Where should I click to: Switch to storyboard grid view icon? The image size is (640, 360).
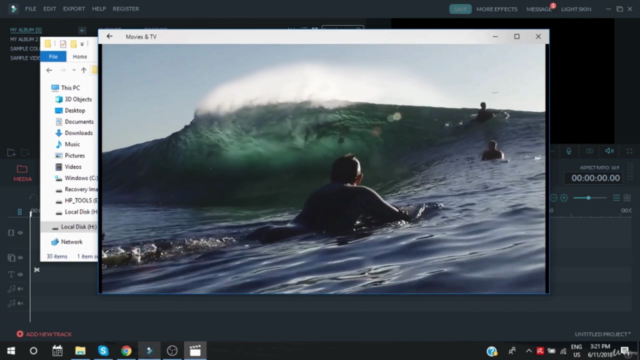[x=627, y=198]
